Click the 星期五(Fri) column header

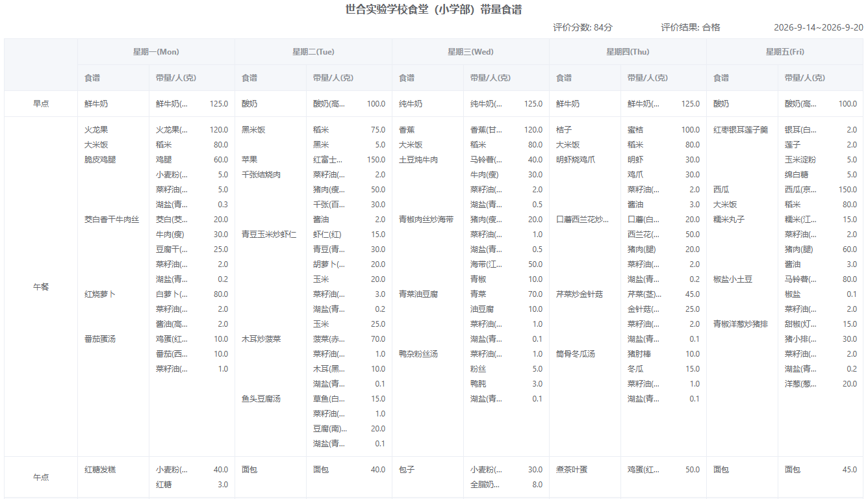click(x=785, y=52)
